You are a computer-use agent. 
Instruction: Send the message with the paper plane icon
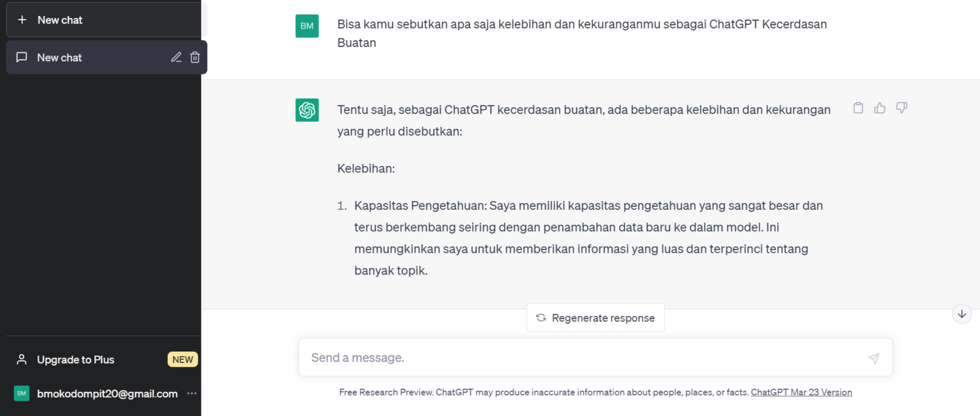click(873, 359)
